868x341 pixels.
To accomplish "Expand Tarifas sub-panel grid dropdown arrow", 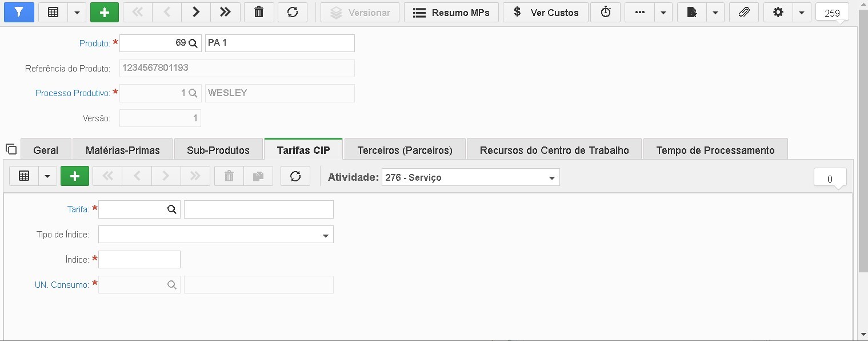I will point(47,176).
